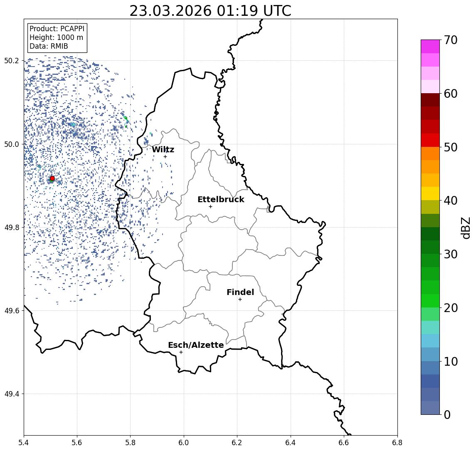Viewport: 476px width, 451px height.
Task: Click the latitude tick label 50.0
Action: pyautogui.click(x=11, y=144)
